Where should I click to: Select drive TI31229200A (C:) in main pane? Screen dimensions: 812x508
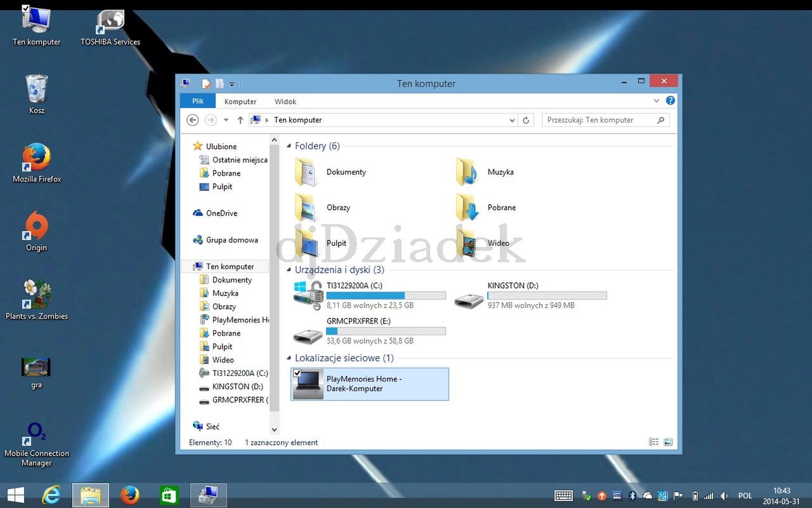click(x=370, y=295)
